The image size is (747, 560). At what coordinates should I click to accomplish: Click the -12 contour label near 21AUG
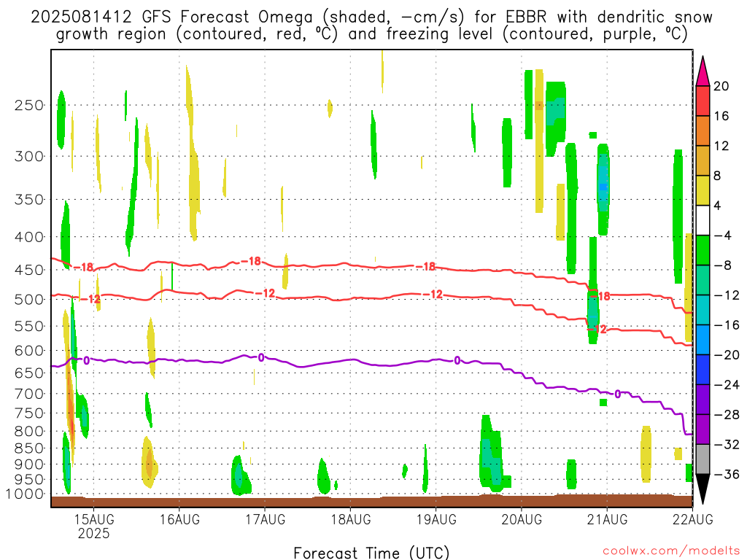click(x=597, y=329)
